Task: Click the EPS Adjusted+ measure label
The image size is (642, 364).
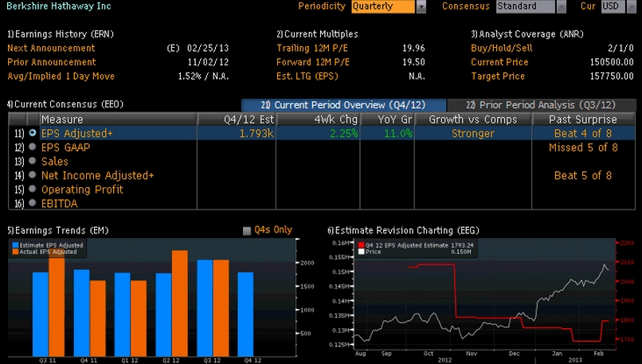Action: tap(76, 134)
